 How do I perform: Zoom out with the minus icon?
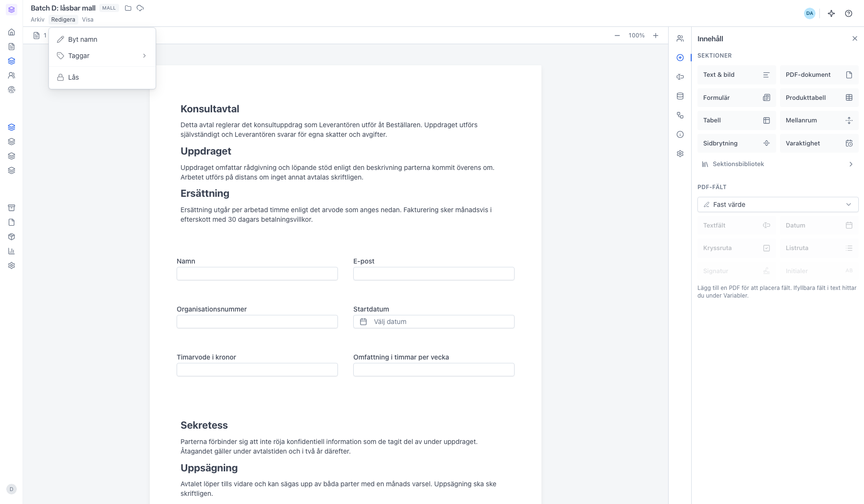(617, 36)
